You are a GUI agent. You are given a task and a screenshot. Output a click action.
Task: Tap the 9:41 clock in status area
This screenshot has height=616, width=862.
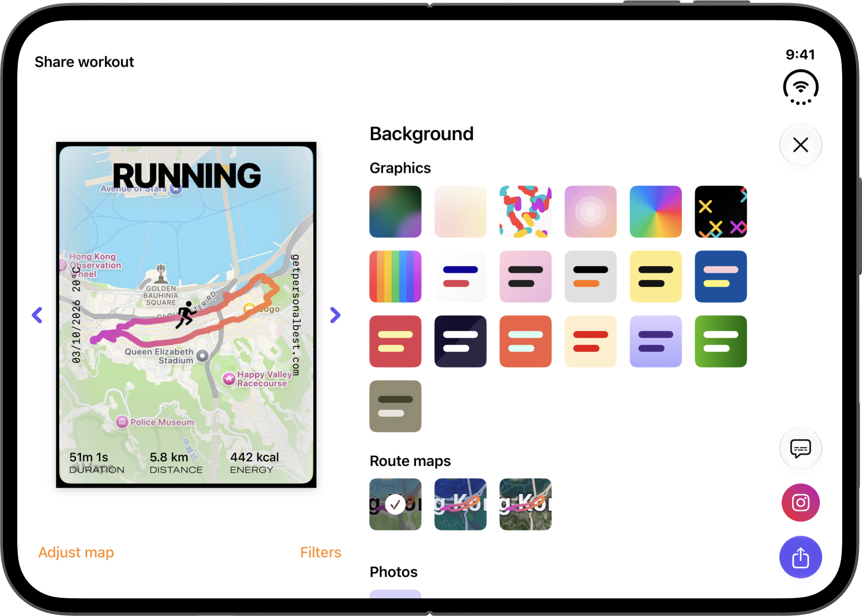pyautogui.click(x=800, y=54)
